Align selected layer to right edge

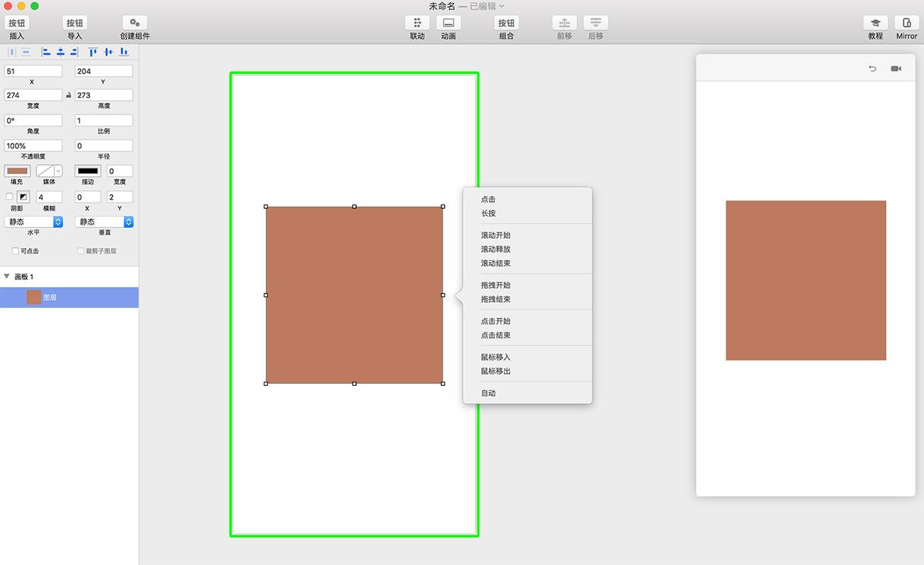[74, 52]
